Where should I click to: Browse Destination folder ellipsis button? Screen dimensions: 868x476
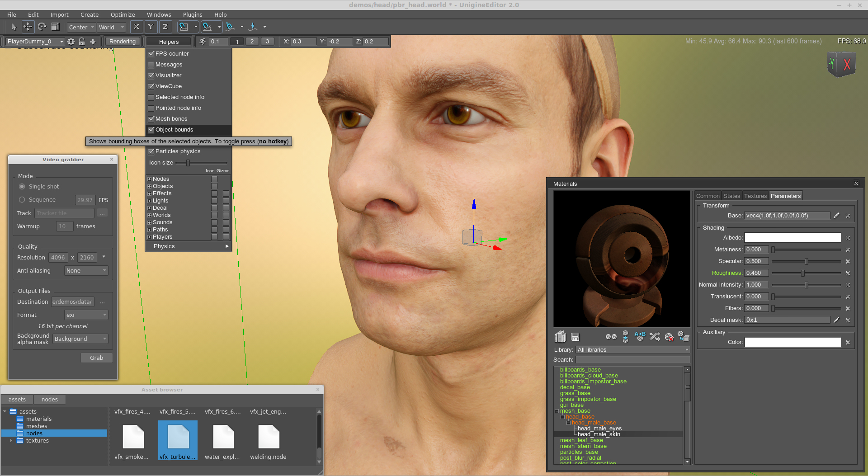tap(102, 302)
